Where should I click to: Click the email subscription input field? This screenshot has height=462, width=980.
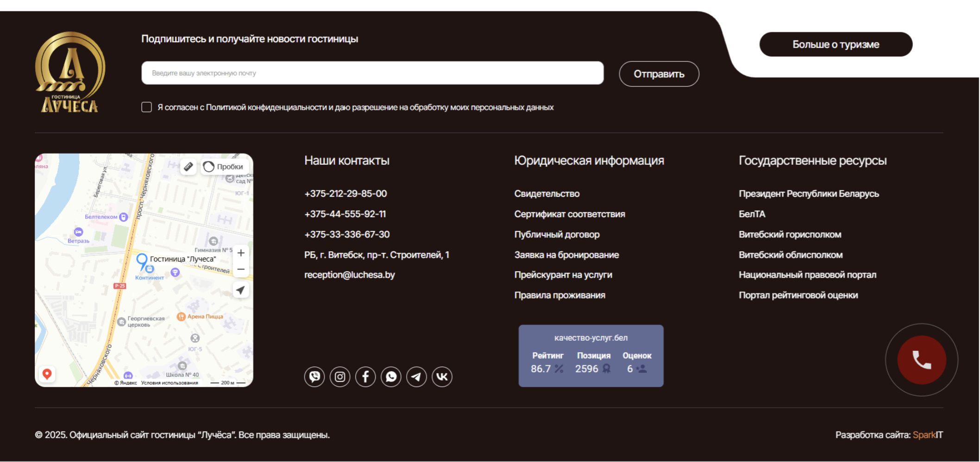pyautogui.click(x=373, y=73)
